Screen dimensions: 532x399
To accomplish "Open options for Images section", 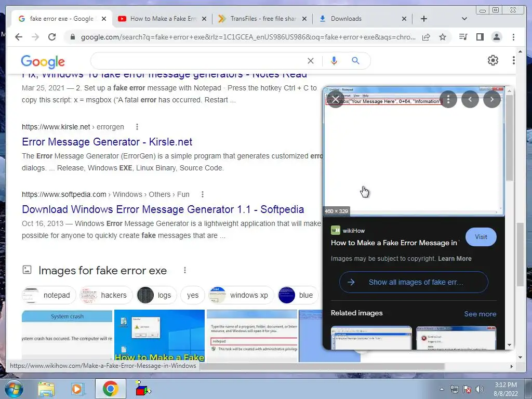I will coord(184,270).
